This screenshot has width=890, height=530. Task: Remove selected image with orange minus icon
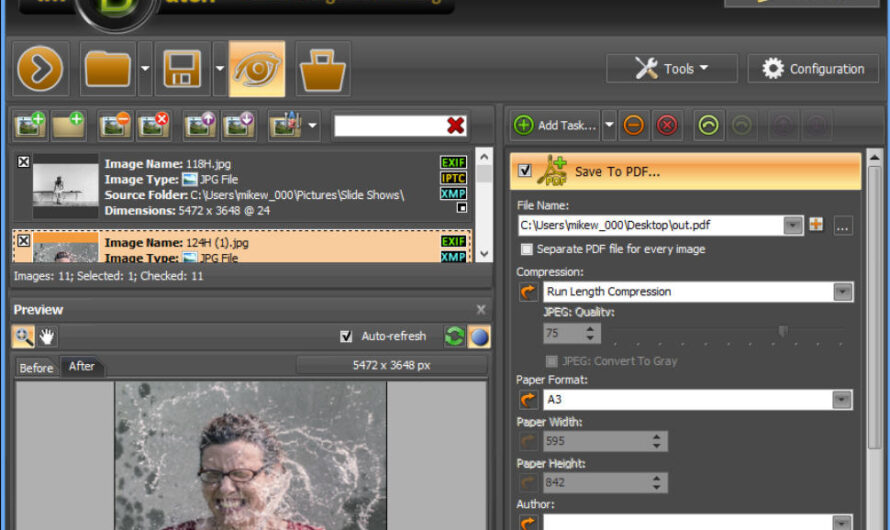[x=115, y=125]
